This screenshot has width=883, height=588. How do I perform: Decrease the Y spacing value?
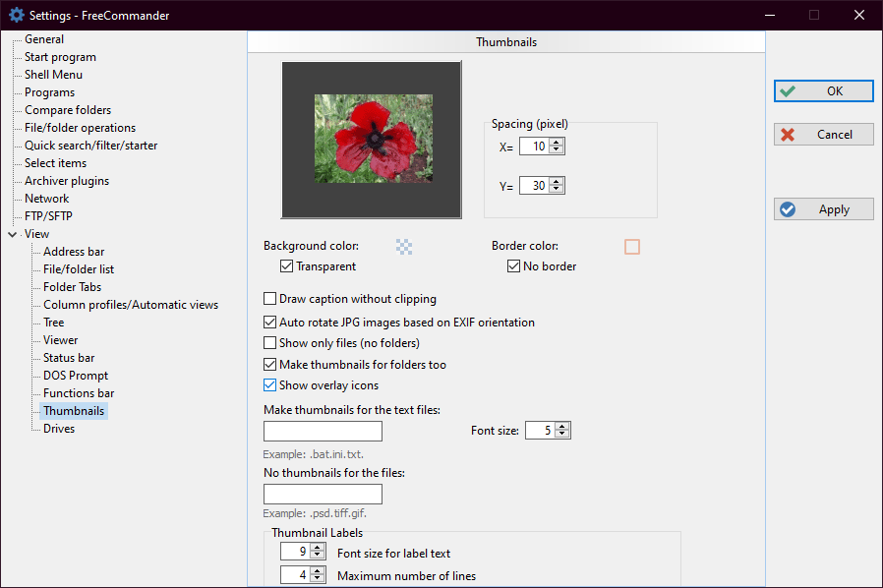click(x=558, y=190)
